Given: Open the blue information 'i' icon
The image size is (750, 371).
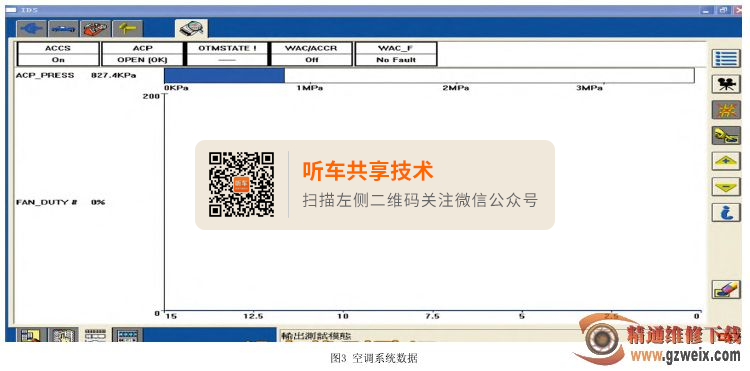Looking at the screenshot, I should point(726,212).
